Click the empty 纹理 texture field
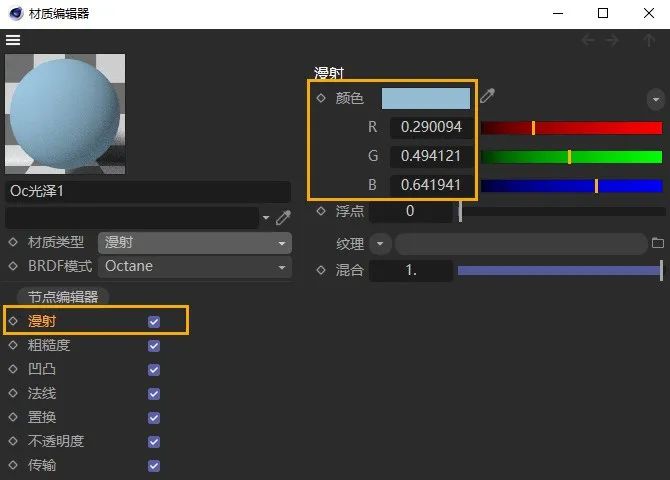This screenshot has height=480, width=670. [521, 244]
